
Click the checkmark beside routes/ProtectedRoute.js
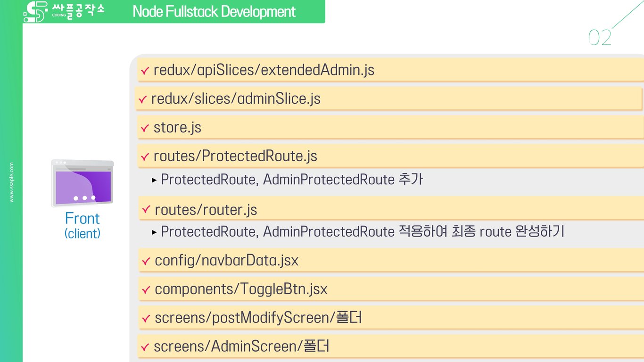[145, 157]
